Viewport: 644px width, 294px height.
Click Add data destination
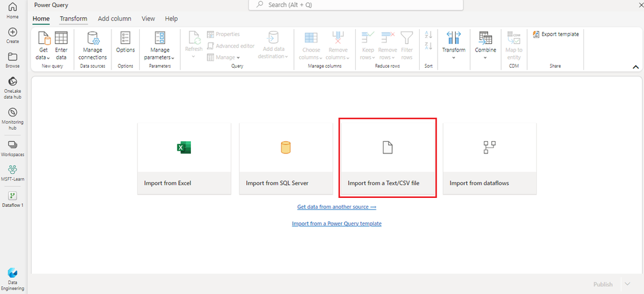(273, 46)
